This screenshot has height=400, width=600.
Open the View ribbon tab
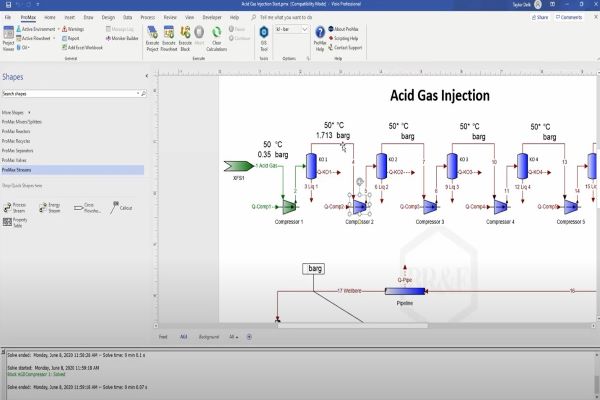click(189, 17)
